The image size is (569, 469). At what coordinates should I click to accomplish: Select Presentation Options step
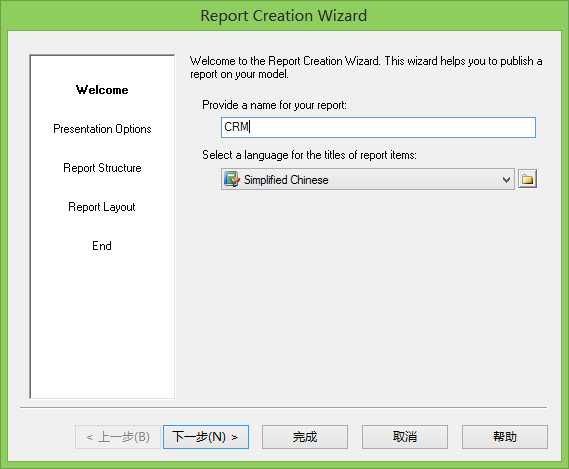(102, 129)
